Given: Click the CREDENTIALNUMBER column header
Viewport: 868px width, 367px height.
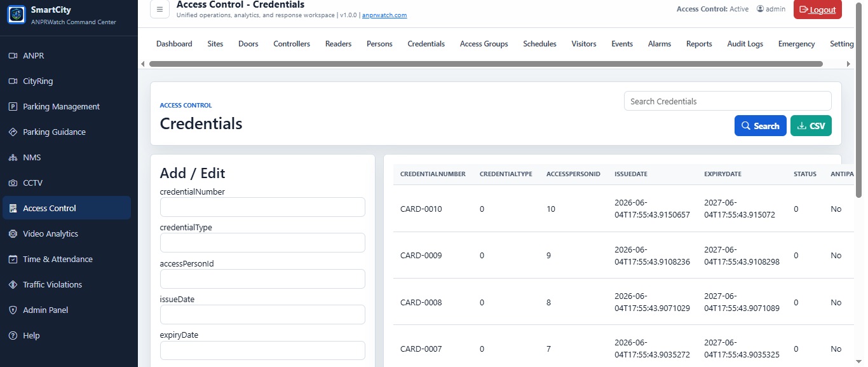Looking at the screenshot, I should [x=433, y=174].
